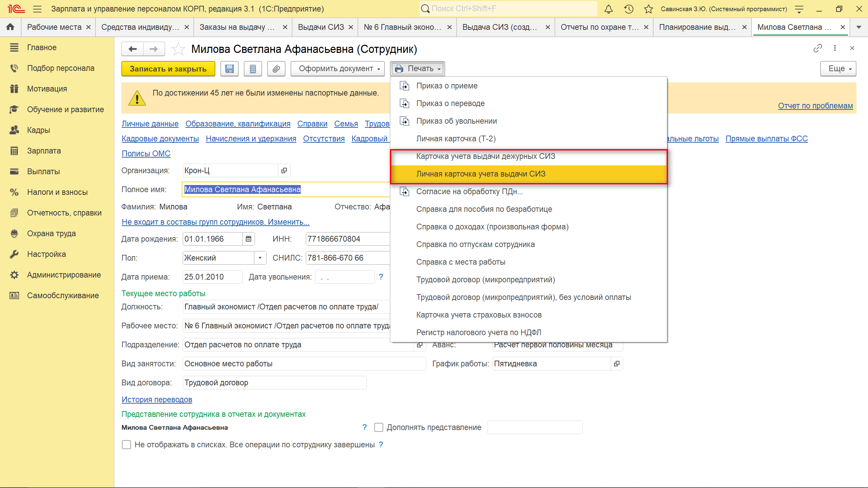
Task: Enable 'Дополнять представление' checkbox
Action: [x=379, y=427]
